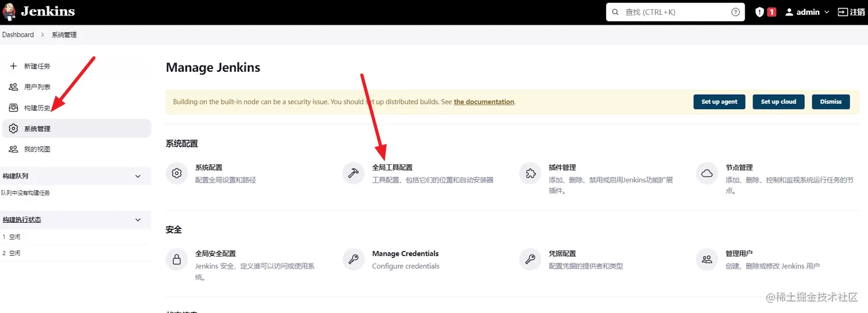The height and width of the screenshot is (313, 868).
Task: Click the admin user avatar icon
Action: pyautogui.click(x=789, y=12)
